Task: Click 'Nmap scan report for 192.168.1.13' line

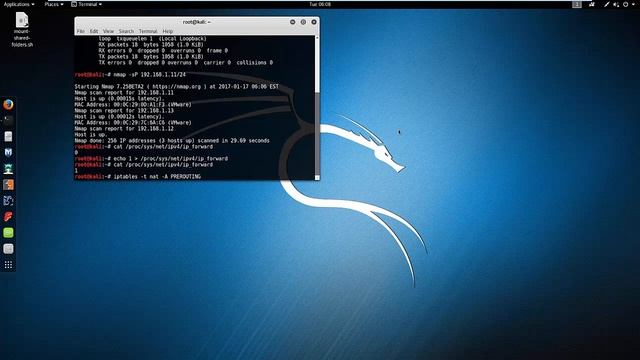Action: pyautogui.click(x=124, y=111)
